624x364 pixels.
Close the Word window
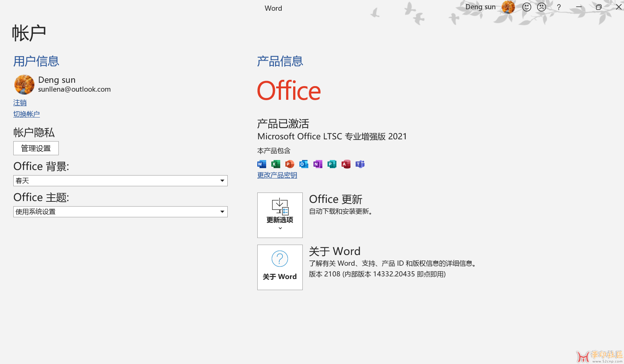click(618, 7)
